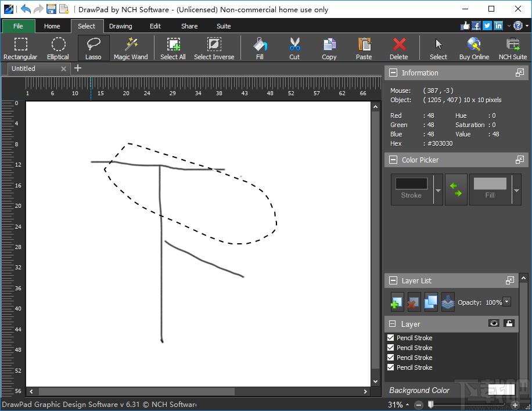Add a new layer in Layer List
Viewport: 532px width, 411px height.
pyautogui.click(x=397, y=302)
